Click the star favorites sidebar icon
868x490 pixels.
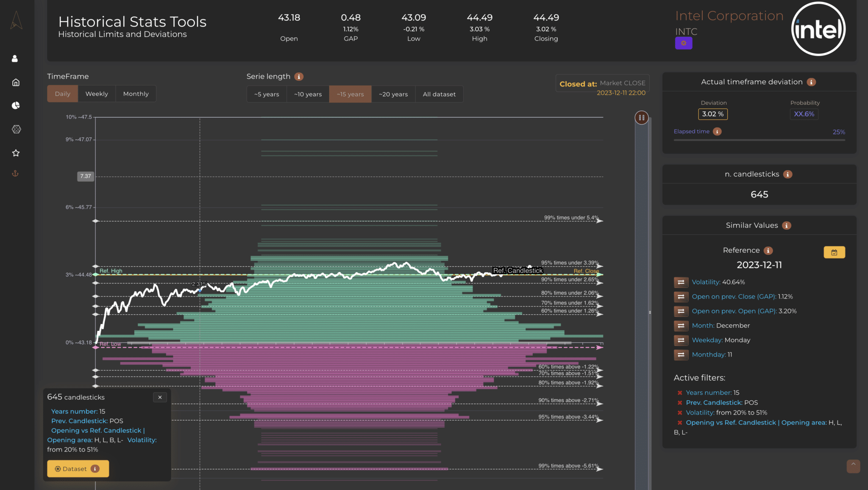(x=16, y=153)
